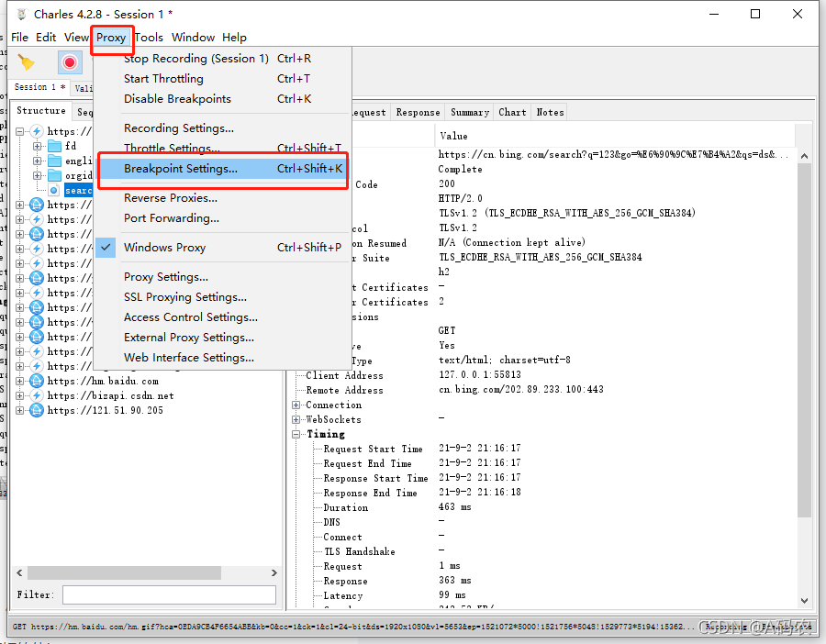Click the horizontal scrollbar in tree panel
The image size is (826, 644).
click(124, 573)
